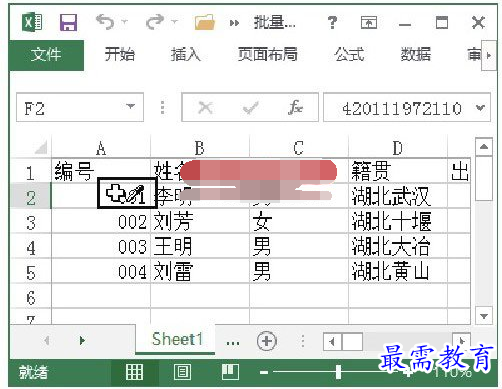Click the vertical scrollbar thumb
The height and width of the screenshot is (389, 502).
484,178
